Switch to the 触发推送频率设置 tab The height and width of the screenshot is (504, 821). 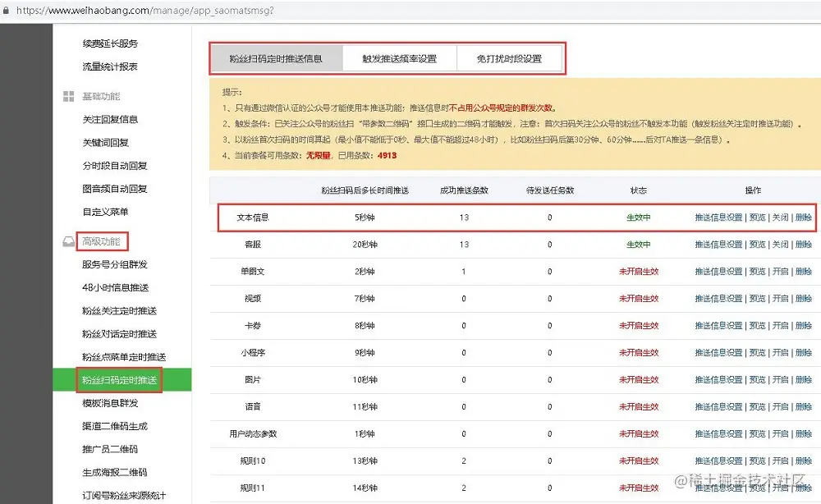click(x=401, y=57)
